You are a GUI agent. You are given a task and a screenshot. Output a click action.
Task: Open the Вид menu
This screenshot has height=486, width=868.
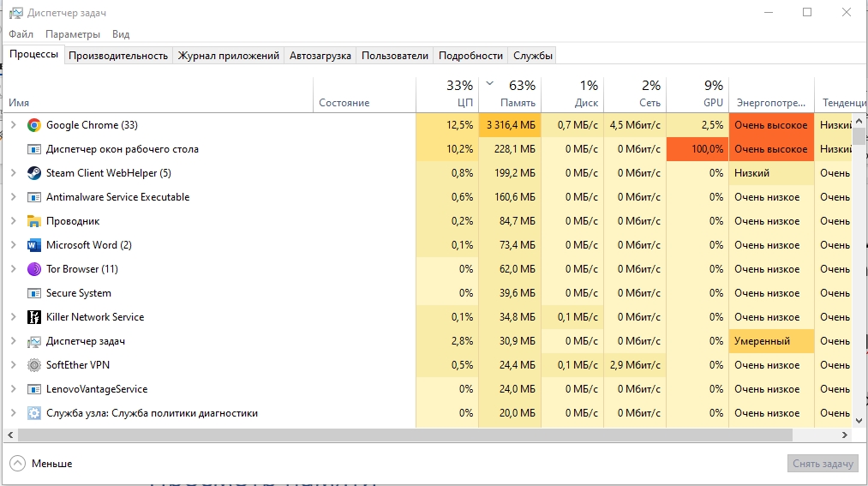coord(121,34)
